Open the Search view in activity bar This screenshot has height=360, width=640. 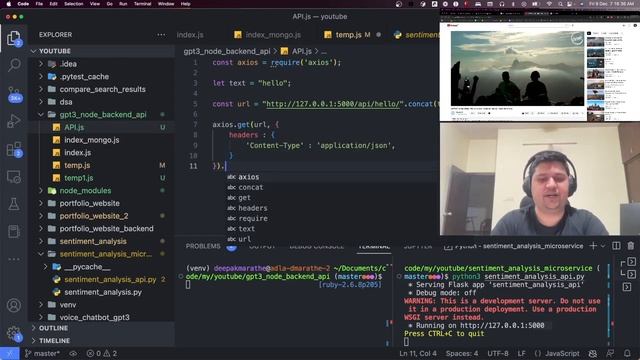click(14, 65)
